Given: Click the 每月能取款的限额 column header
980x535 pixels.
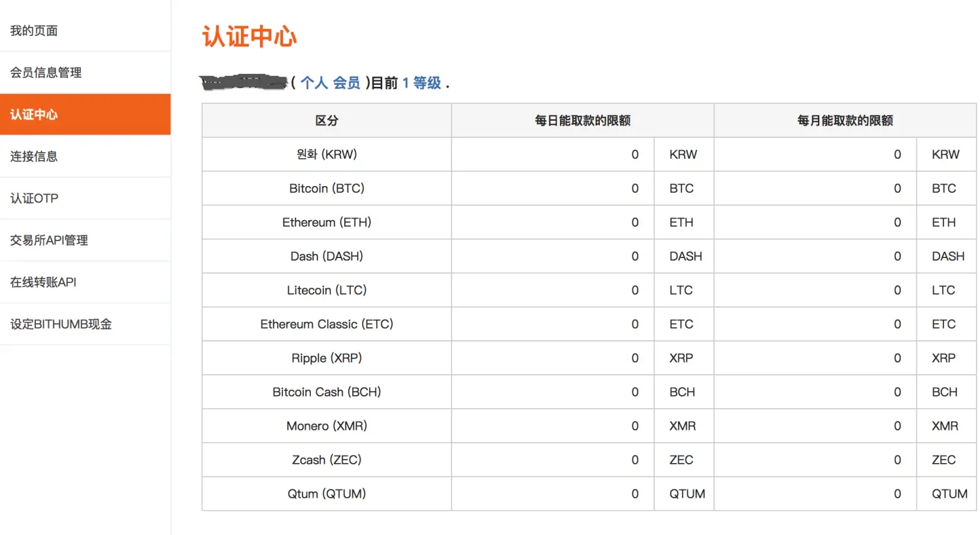Looking at the screenshot, I should click(x=844, y=120).
